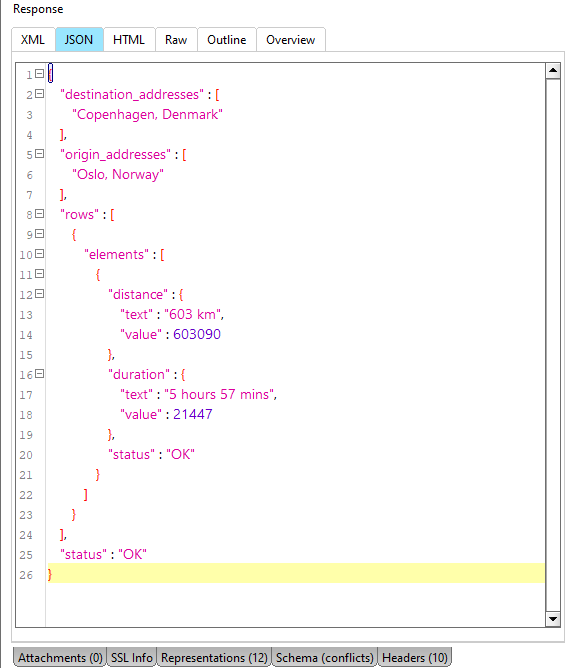Screen dimensions: 573x668
Task: Collapse the rows array fold marker
Action: point(39,214)
